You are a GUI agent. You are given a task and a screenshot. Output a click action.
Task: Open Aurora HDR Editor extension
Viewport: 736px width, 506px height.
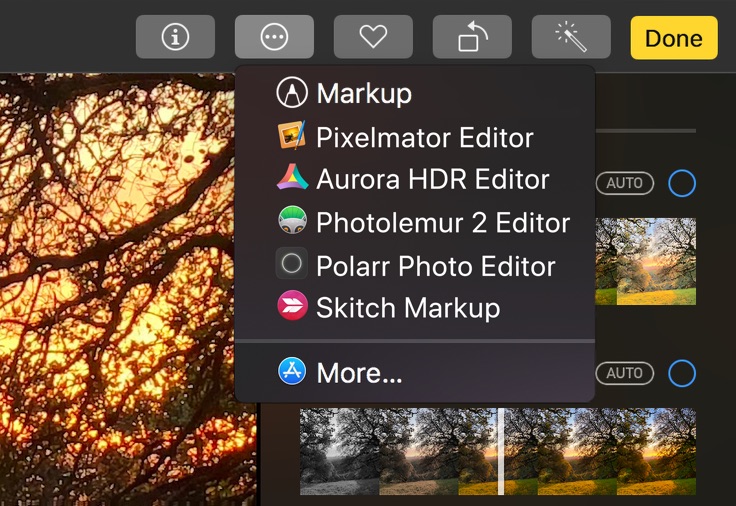pos(415,179)
